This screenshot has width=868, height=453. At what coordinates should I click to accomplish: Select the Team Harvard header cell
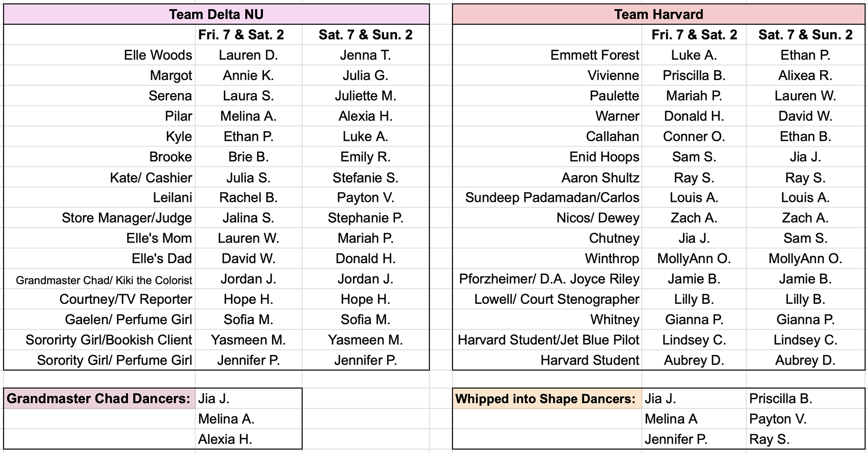pyautogui.click(x=658, y=14)
